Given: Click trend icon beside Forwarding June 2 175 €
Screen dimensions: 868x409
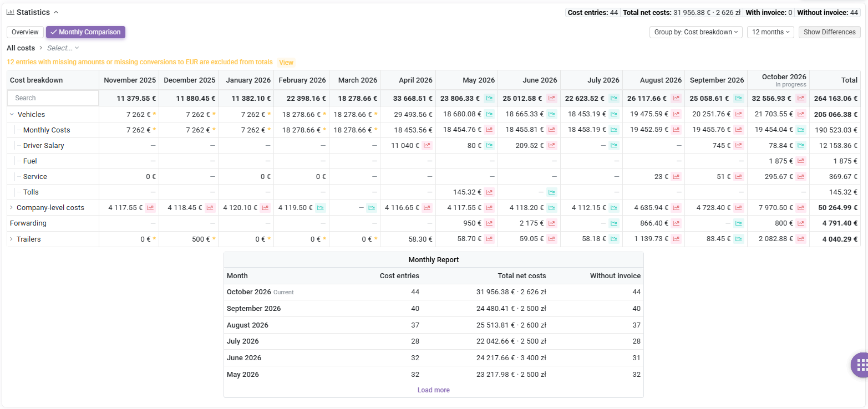Looking at the screenshot, I should (x=551, y=223).
